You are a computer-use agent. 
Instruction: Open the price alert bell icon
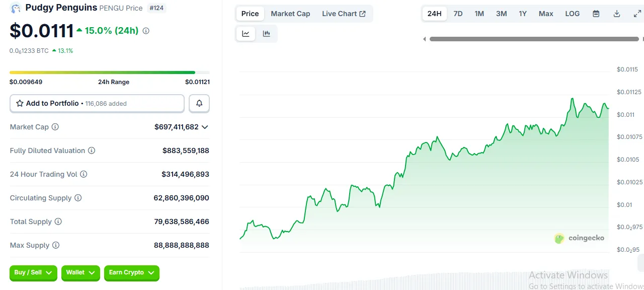(199, 103)
